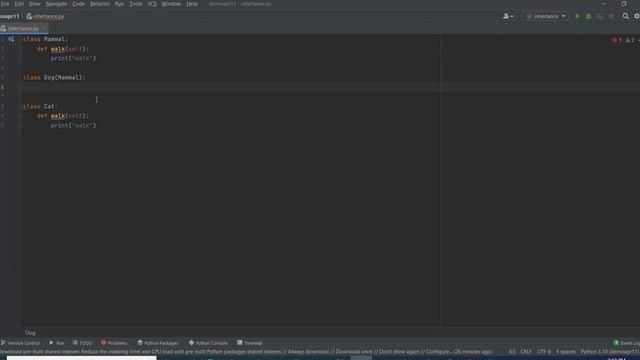Open the File menu
The width and height of the screenshot is (640, 360).
pyautogui.click(x=5, y=4)
